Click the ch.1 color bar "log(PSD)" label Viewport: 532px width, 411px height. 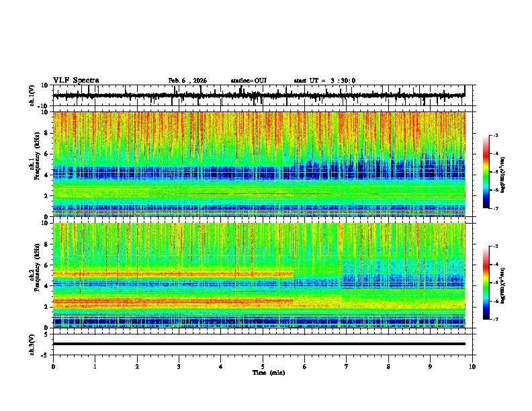tap(504, 175)
